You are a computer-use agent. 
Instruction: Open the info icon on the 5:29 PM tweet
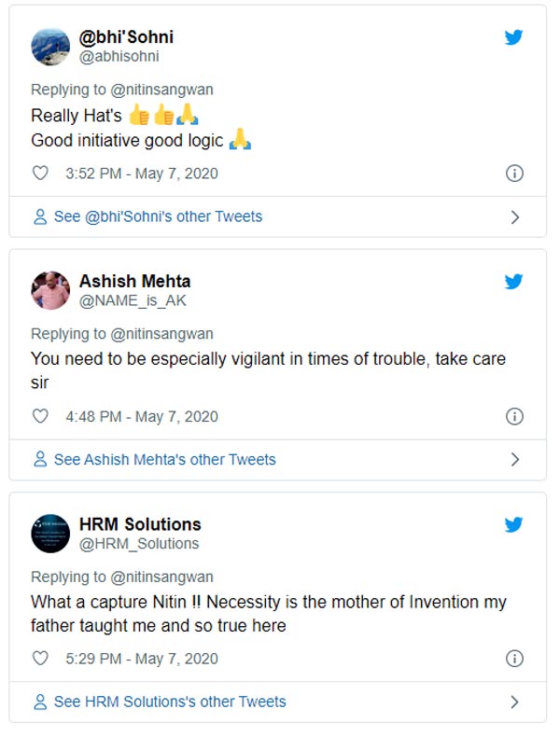pyautogui.click(x=513, y=659)
